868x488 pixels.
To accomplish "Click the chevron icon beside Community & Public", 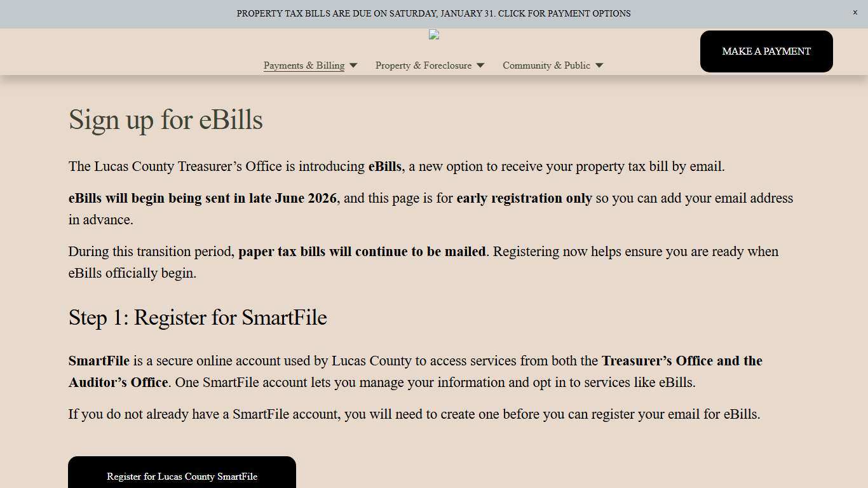I will click(599, 65).
